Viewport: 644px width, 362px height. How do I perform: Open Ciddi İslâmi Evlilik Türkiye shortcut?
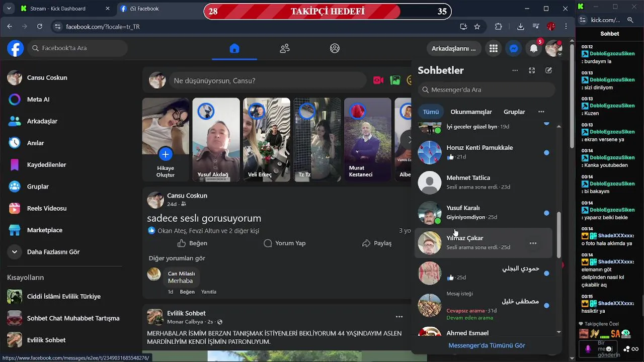[x=64, y=296]
